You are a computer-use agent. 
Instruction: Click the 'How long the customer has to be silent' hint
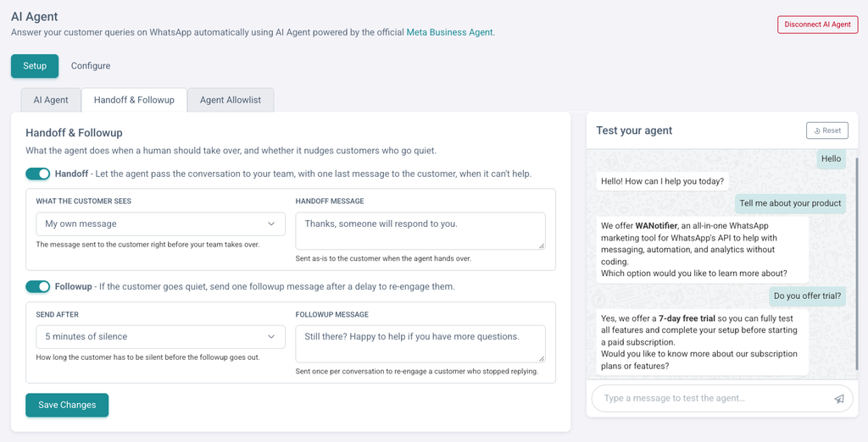click(147, 357)
